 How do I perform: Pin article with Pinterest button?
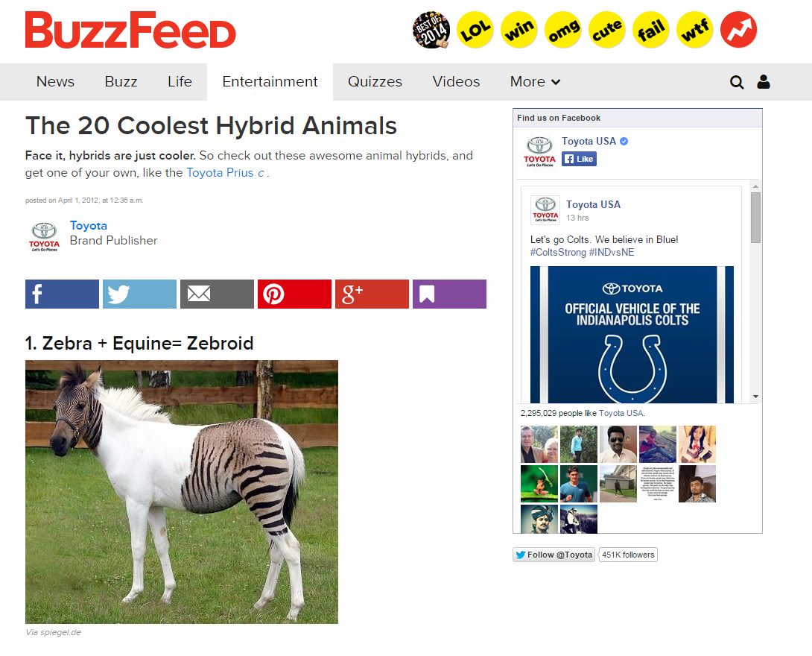pos(294,294)
